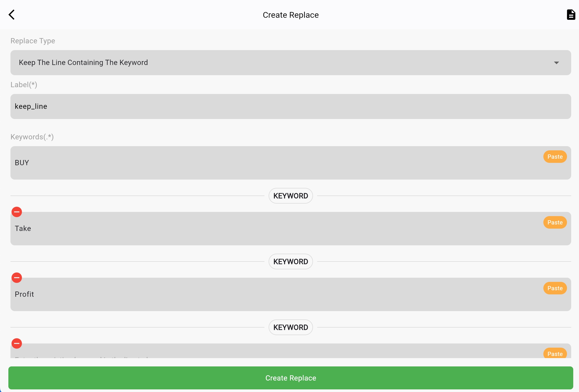Select the Keep The Line Containing The Keyword combo box
The image size is (579, 392).
coord(261,63)
